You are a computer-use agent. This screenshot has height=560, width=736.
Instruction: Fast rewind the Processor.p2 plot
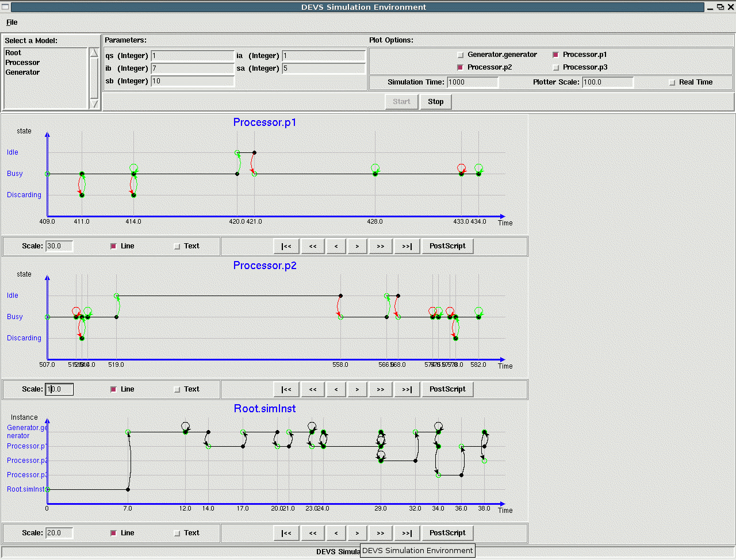[313, 389]
